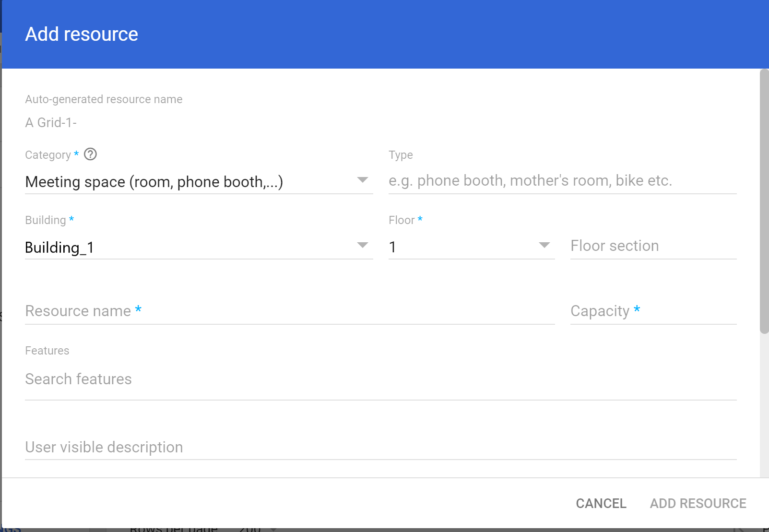The height and width of the screenshot is (532, 769).
Task: Expand the Category dropdown arrow
Action: click(362, 180)
